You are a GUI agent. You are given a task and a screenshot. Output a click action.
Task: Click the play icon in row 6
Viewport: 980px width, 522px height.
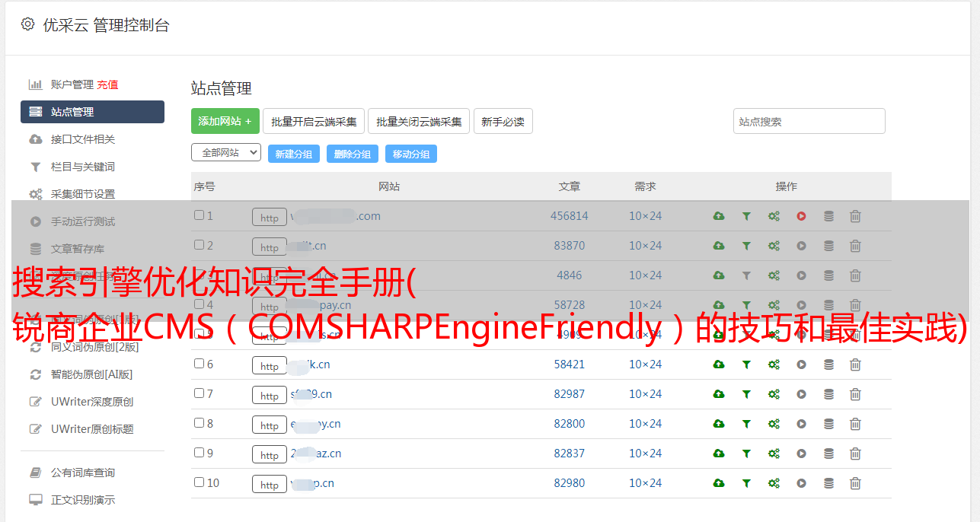coord(801,364)
